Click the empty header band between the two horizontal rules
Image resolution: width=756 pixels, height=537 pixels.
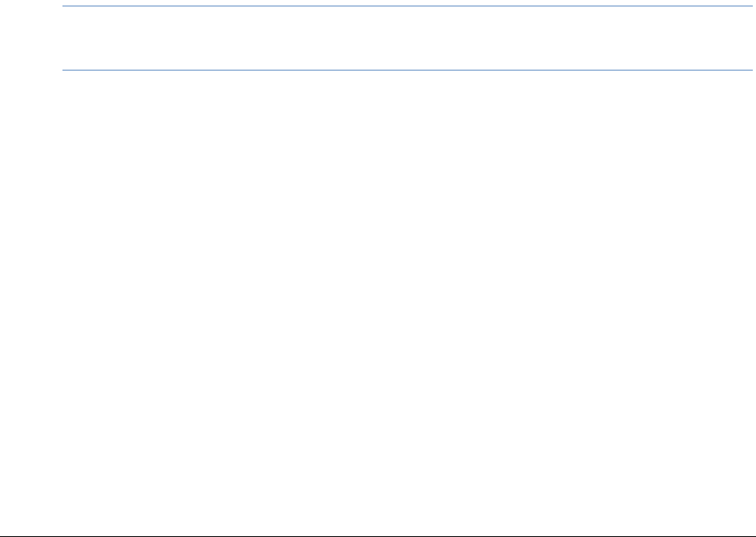(407, 38)
